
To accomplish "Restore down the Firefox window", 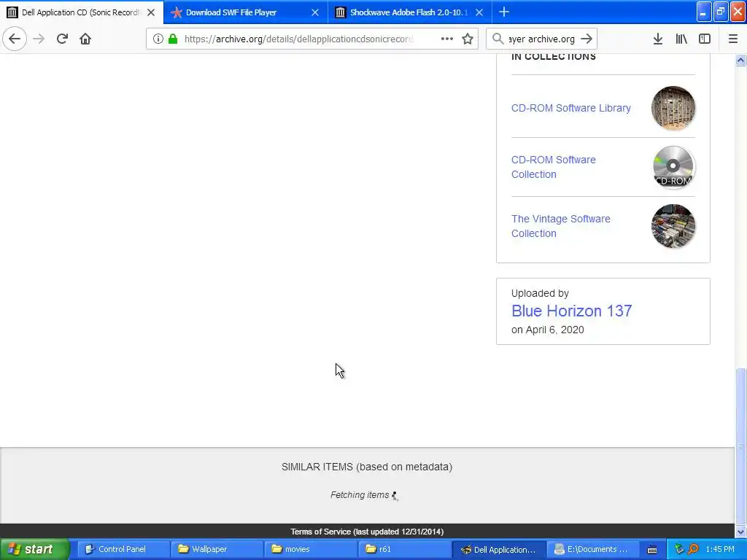I will tap(721, 12).
